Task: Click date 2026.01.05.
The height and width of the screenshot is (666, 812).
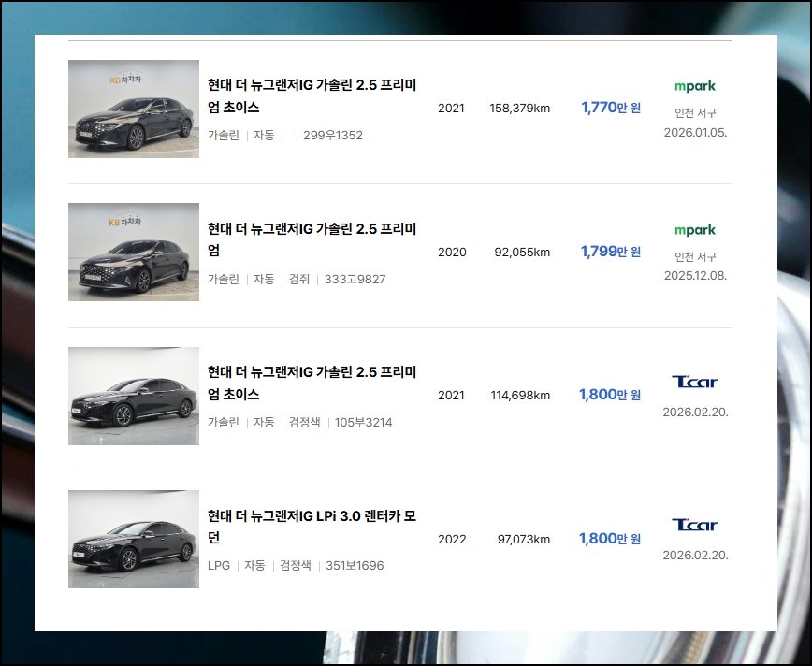Action: pos(695,133)
